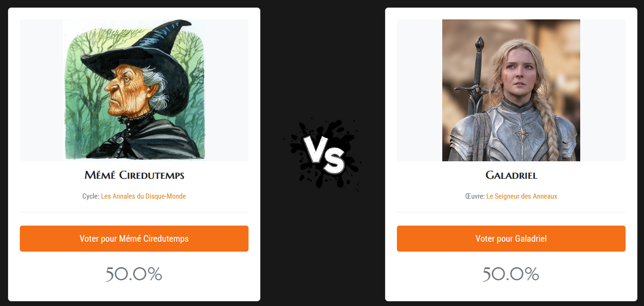Click the 50.0% score under Mémé Ciredutemps
The width and height of the screenshot is (644, 306).
coord(134,274)
